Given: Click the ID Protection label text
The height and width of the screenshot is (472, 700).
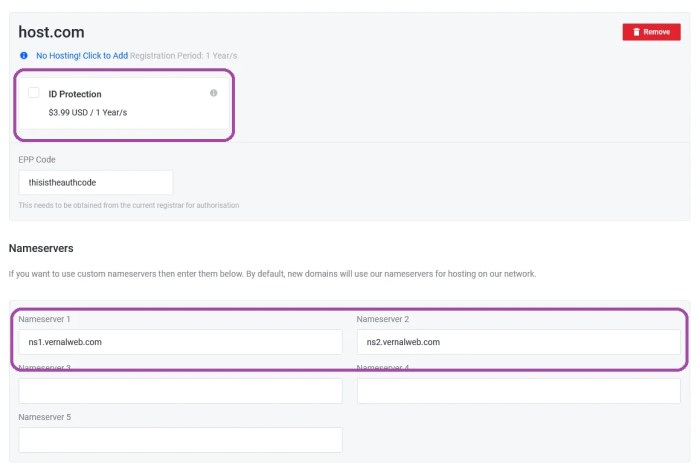Looking at the screenshot, I should point(75,94).
